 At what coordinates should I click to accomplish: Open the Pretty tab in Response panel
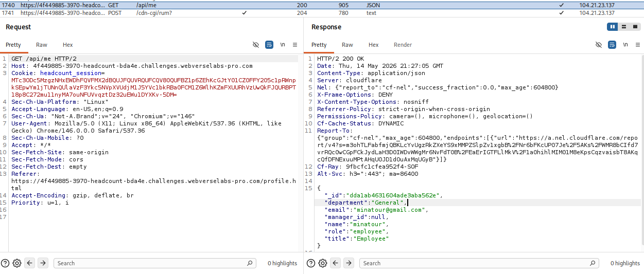(x=319, y=45)
